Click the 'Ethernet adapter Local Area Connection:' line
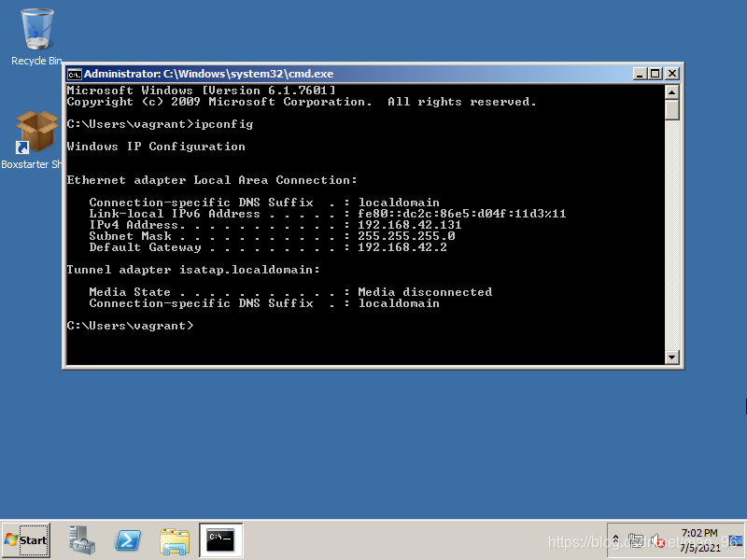Viewport: 747px width, 560px height. coord(212,180)
